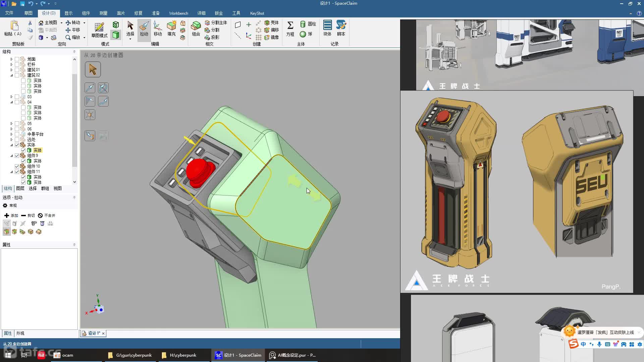Click the up-to tool guide icon in viewport
Viewport: 644px width, 362px height.
[x=90, y=135]
